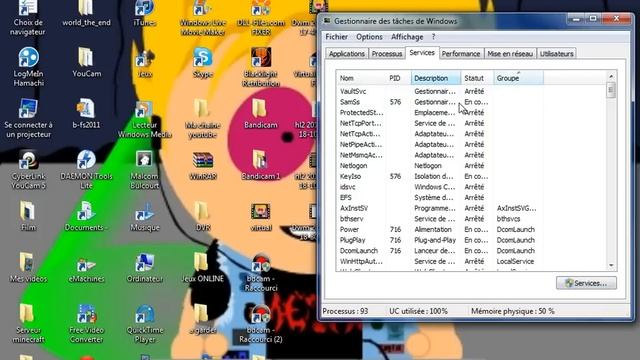Viewport: 640px width, 360px height.
Task: Click the Bandicam folder icon
Action: pyautogui.click(x=260, y=113)
